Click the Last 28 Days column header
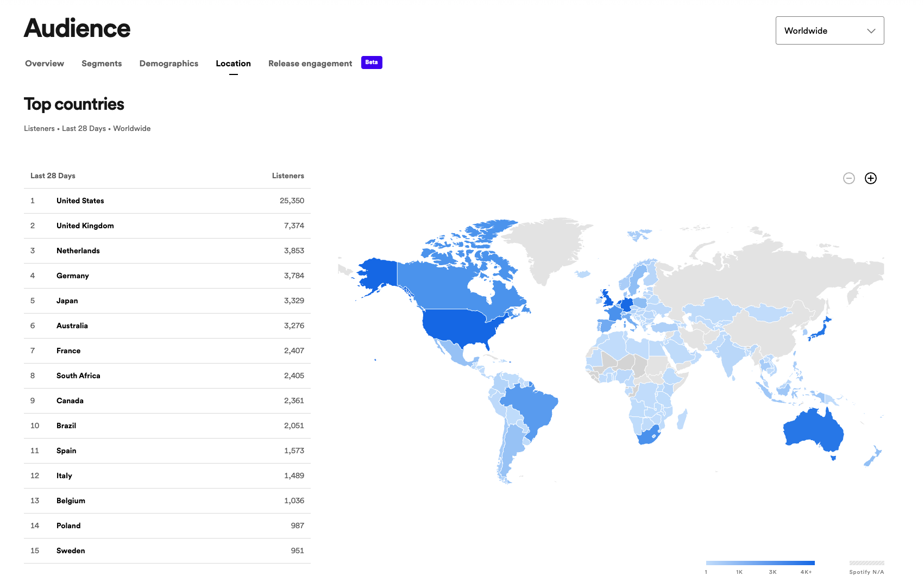The image size is (924, 588). (x=53, y=176)
